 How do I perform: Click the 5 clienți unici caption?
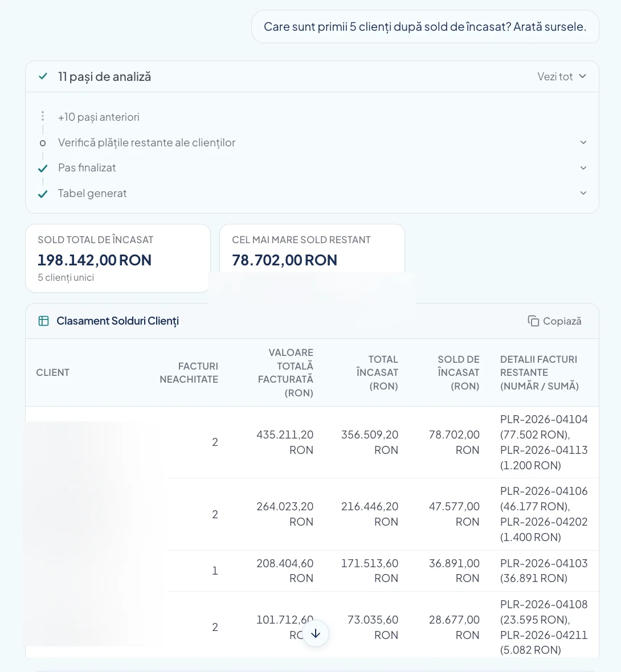point(66,278)
